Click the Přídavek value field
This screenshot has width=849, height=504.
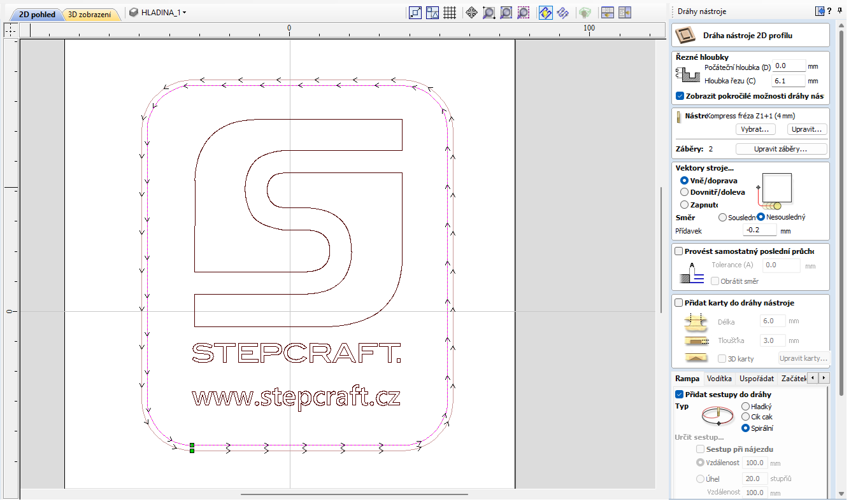pyautogui.click(x=760, y=230)
